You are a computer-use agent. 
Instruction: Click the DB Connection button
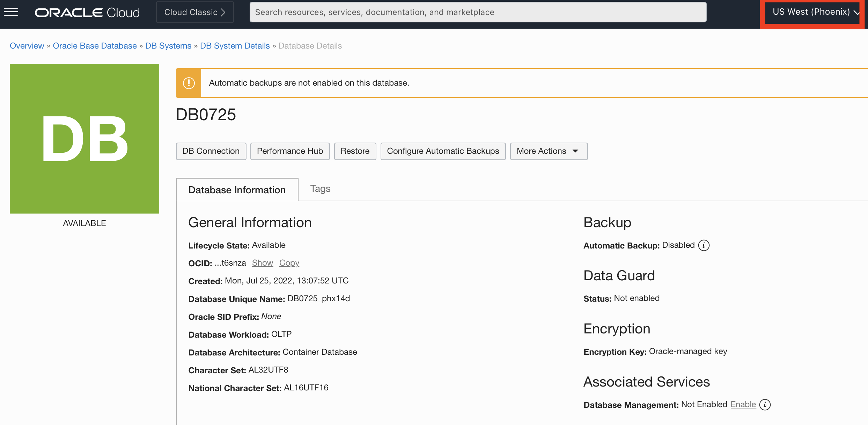point(211,151)
